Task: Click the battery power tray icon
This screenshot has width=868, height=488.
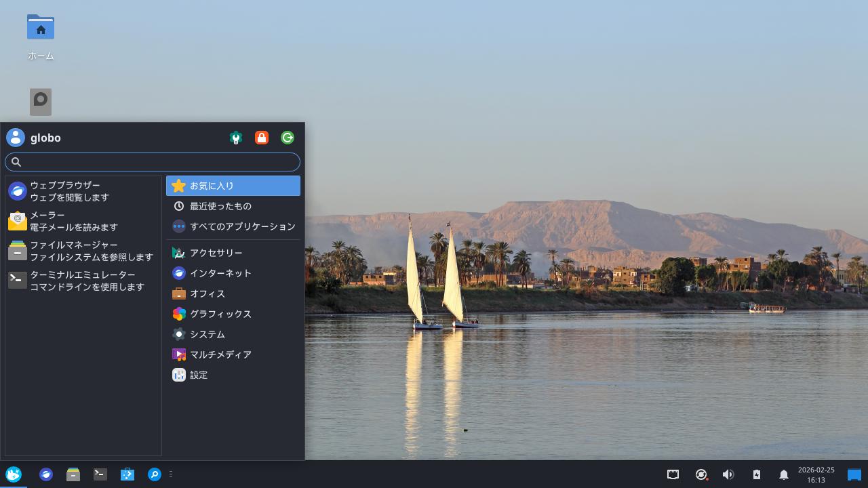Action: click(x=756, y=474)
